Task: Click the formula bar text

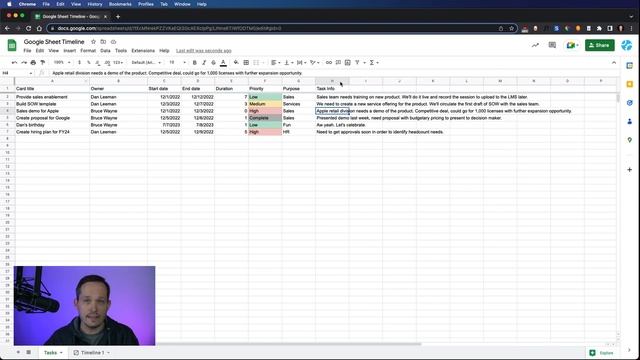Action: pos(177,73)
